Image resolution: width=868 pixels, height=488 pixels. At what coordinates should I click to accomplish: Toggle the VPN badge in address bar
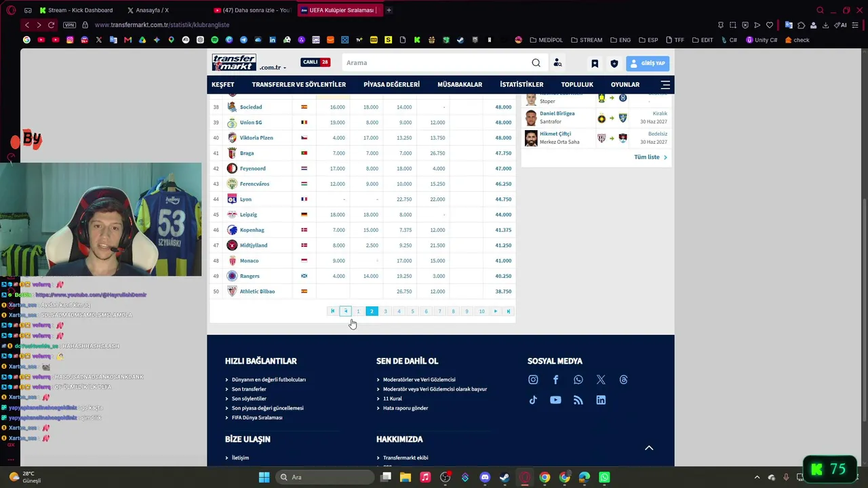pos(69,25)
